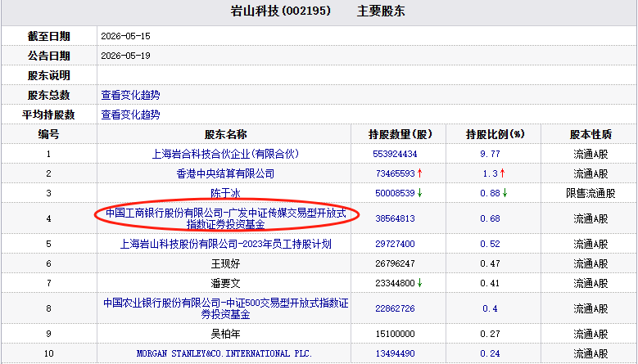
Task: Select holding ratio 0.27
Action: point(490,334)
